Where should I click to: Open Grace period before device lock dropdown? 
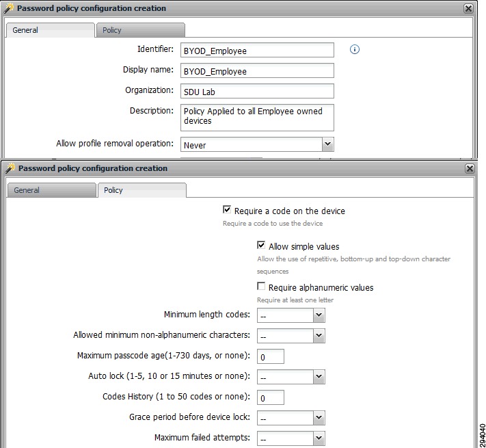coord(319,417)
